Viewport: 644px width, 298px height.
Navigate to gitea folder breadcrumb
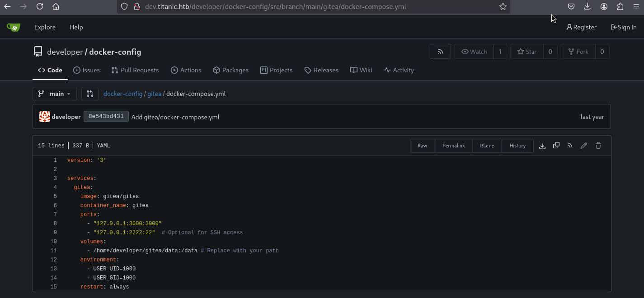click(x=155, y=94)
